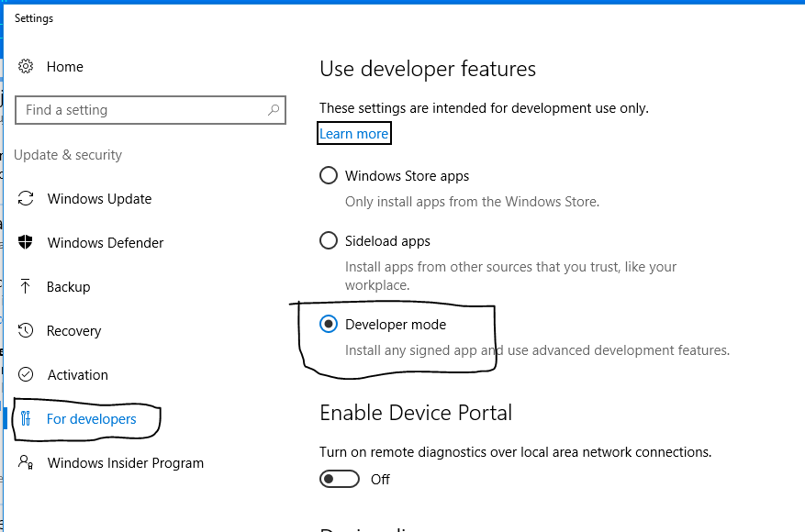Click the Settings window title
Image resolution: width=805 pixels, height=532 pixels.
pos(34,18)
